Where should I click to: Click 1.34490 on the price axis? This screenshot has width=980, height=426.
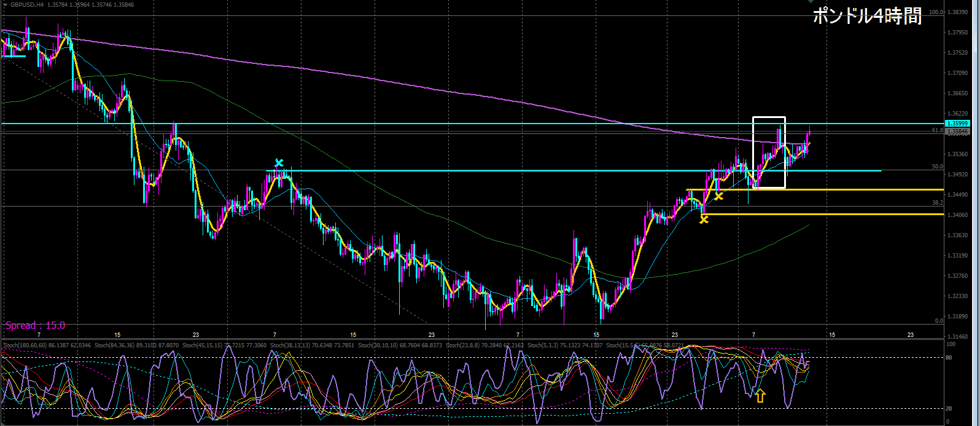coord(959,195)
